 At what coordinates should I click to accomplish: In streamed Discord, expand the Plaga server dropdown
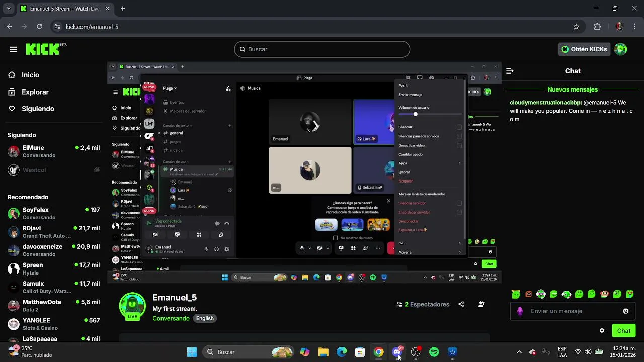click(170, 88)
